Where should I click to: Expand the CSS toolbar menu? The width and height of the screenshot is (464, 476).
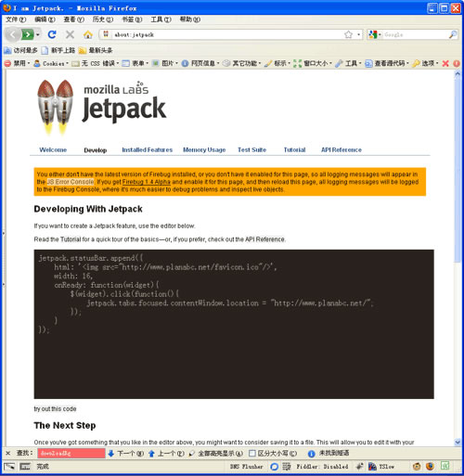(96, 63)
